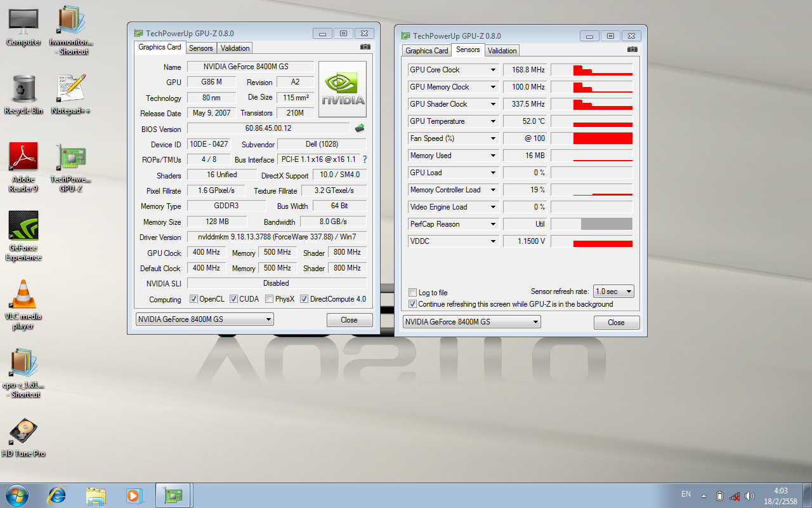Open Windows Explorer from the taskbar
The image size is (812, 508).
click(96, 495)
